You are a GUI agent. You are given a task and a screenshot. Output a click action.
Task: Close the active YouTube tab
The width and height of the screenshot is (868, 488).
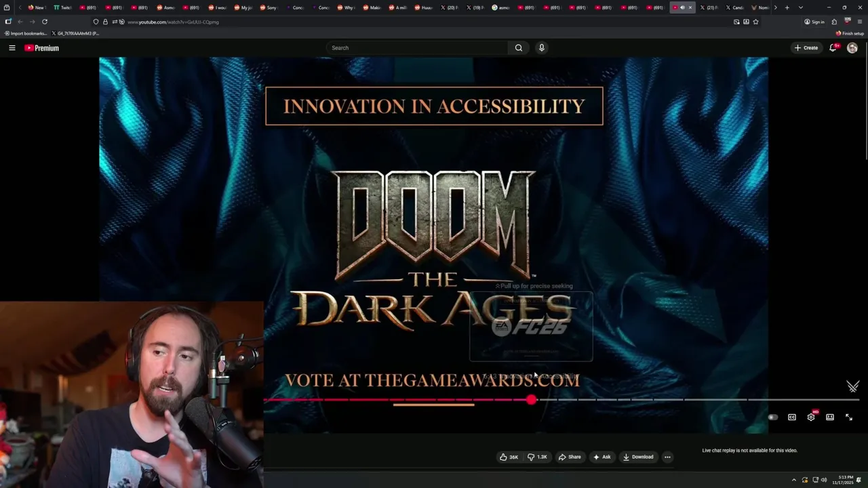tap(690, 7)
